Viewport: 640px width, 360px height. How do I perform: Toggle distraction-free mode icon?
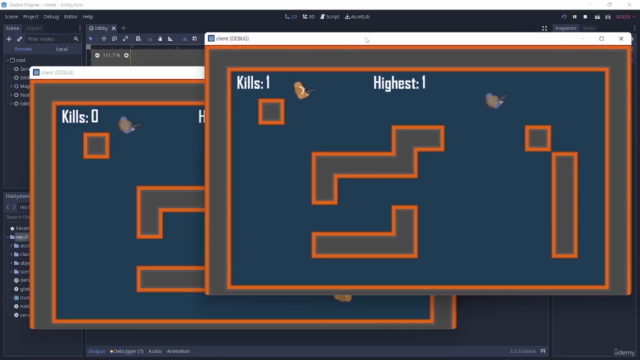click(x=544, y=28)
